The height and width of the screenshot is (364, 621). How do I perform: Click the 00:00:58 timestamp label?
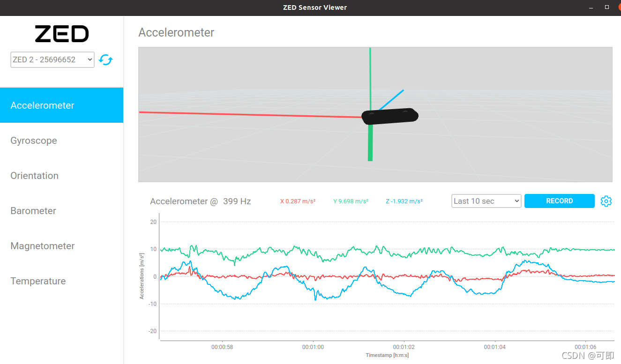tap(222, 348)
